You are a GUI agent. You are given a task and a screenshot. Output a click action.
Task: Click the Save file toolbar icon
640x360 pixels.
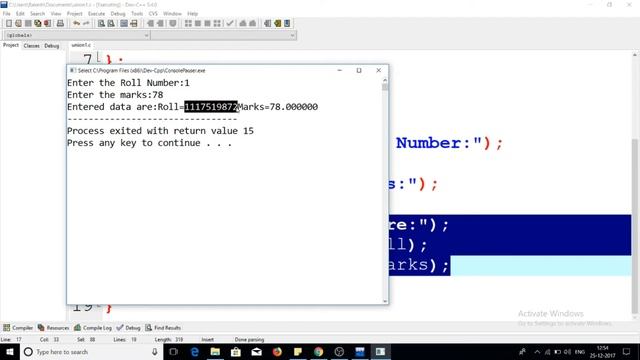[28, 24]
